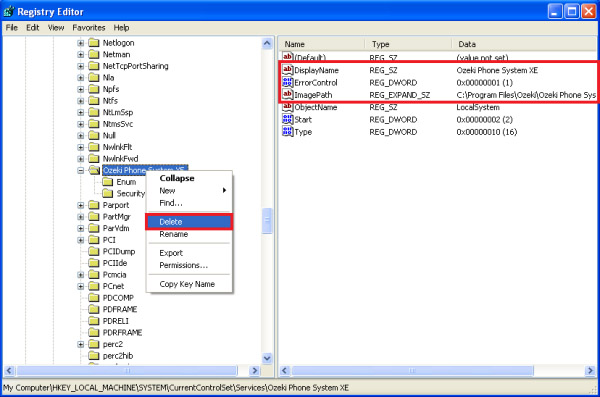Click the Enum subfolder icon
Viewport: 600px width, 397px height.
pyautogui.click(x=108, y=181)
